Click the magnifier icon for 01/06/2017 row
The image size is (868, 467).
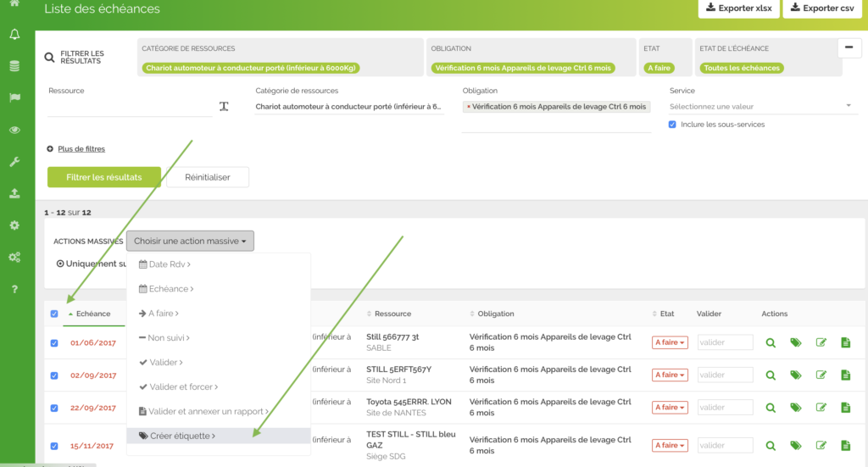pos(771,343)
